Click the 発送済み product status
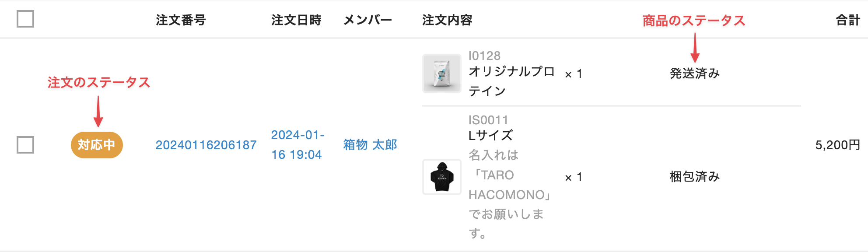The width and height of the screenshot is (868, 252). point(695,73)
